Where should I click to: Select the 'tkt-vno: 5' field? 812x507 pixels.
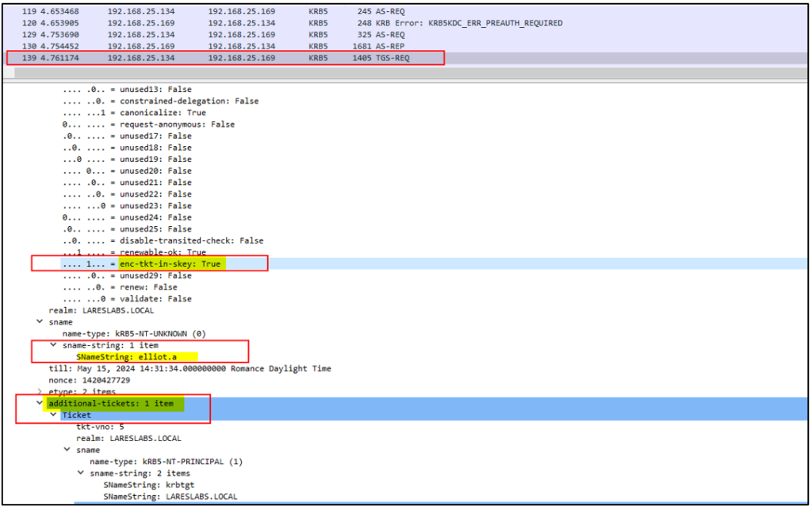[100, 427]
